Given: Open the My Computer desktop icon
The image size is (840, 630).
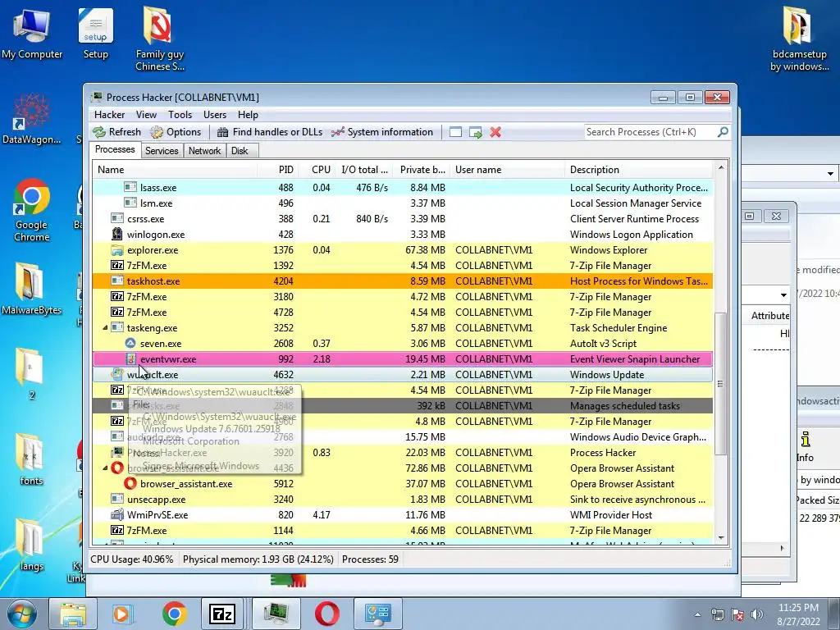Looking at the screenshot, I should [32, 34].
